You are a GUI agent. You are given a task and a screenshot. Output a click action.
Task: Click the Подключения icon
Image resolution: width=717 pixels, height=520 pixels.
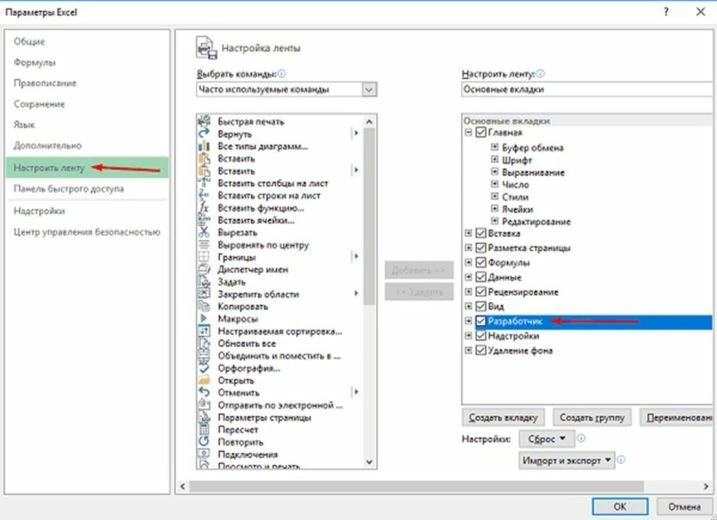coord(204,454)
